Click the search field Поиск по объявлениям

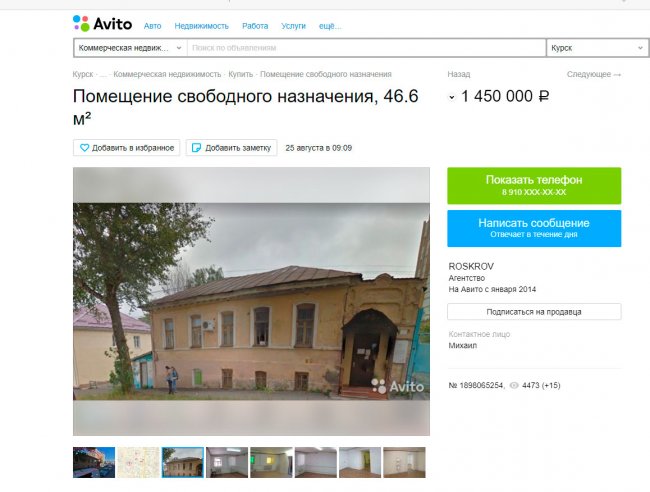pos(366,48)
